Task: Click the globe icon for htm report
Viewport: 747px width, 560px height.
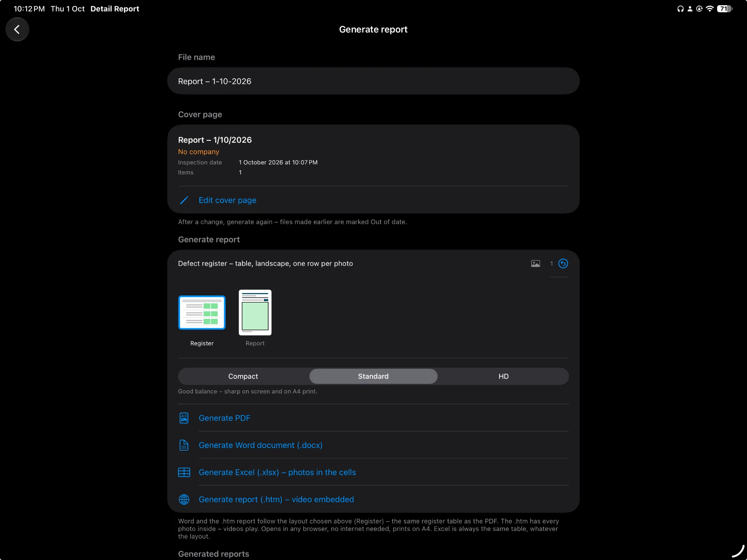Action: tap(184, 500)
